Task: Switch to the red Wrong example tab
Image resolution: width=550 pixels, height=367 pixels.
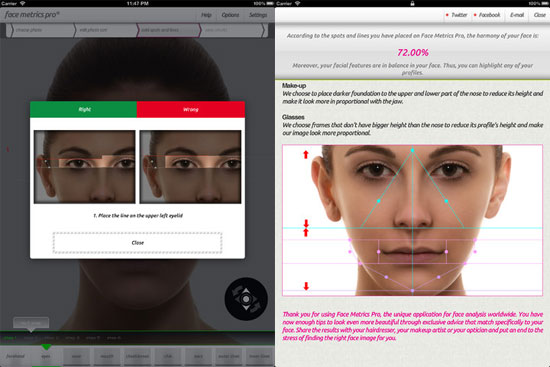Action: pos(191,109)
